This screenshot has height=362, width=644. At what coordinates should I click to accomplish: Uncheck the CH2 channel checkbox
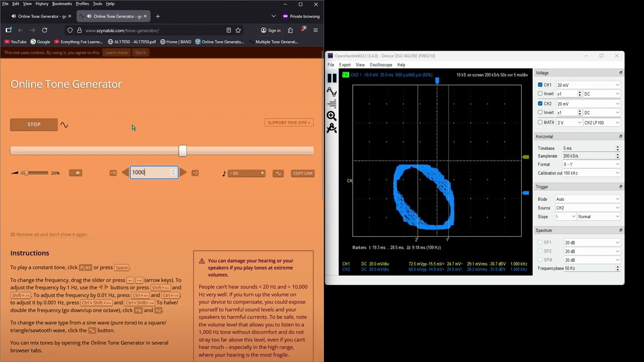pos(540,104)
